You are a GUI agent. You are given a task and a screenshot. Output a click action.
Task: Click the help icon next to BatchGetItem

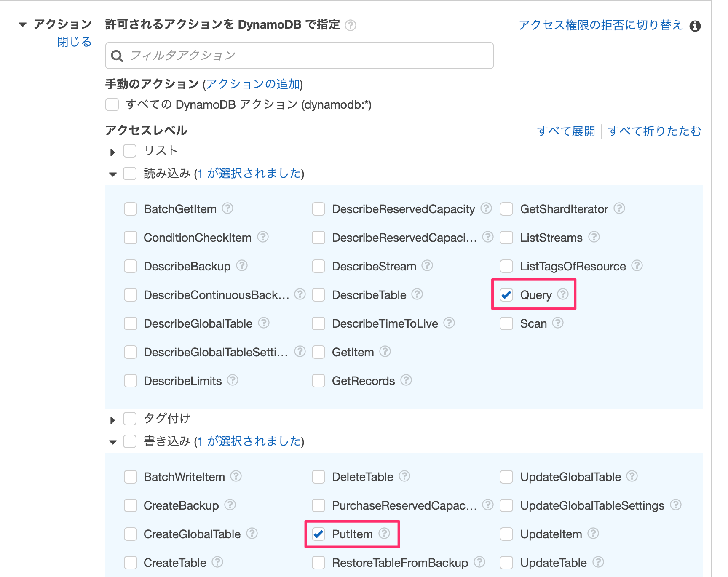pos(227,208)
